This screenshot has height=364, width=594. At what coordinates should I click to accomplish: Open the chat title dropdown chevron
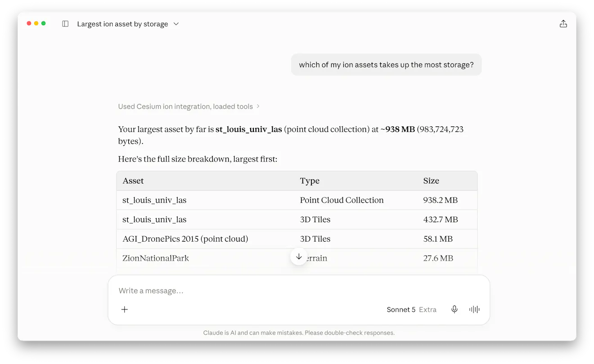pyautogui.click(x=176, y=24)
